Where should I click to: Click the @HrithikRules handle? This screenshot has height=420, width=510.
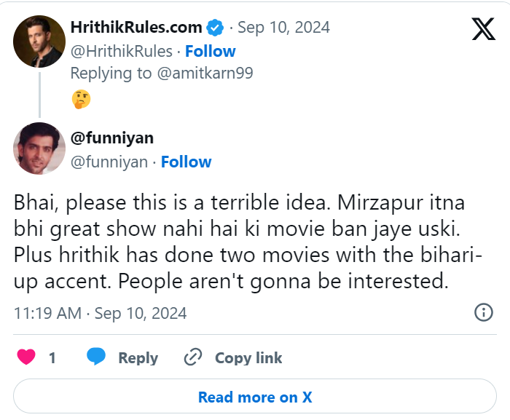click(x=122, y=51)
